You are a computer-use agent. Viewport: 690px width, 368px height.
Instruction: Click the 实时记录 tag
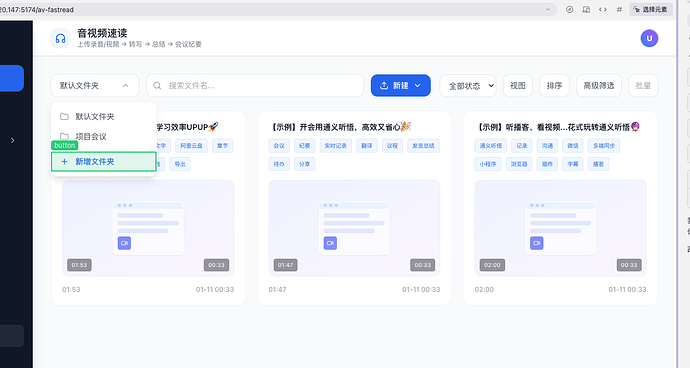coord(336,146)
